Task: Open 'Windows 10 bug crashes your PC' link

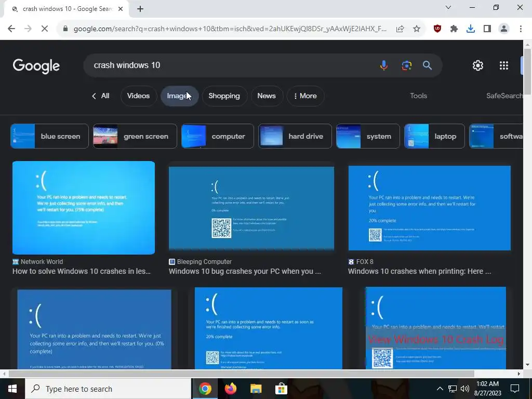Action: 245,271
